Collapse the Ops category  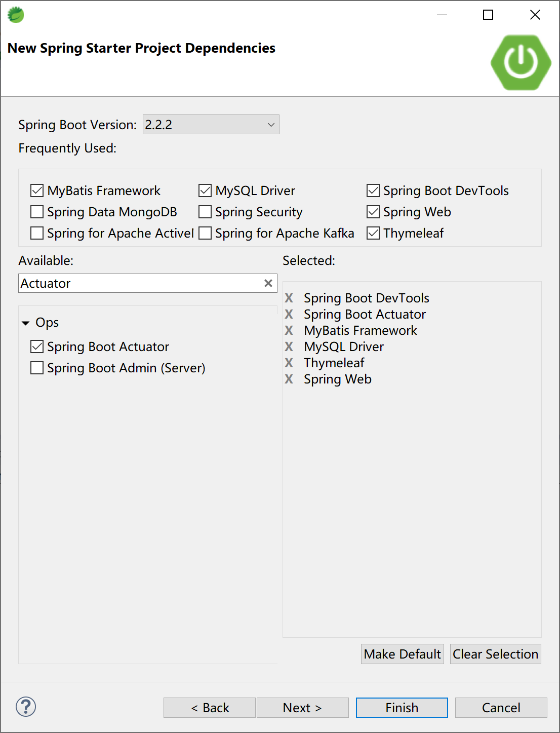26,323
